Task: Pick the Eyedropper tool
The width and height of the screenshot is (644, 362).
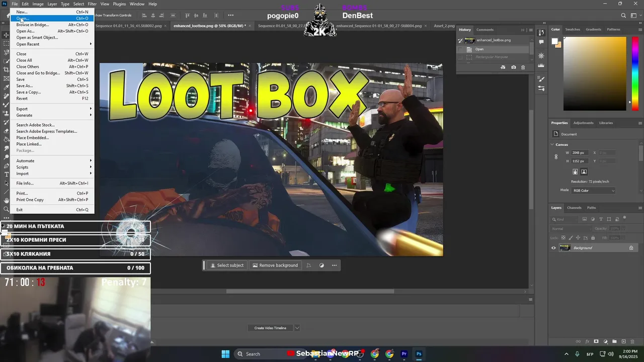Action: [x=6, y=87]
